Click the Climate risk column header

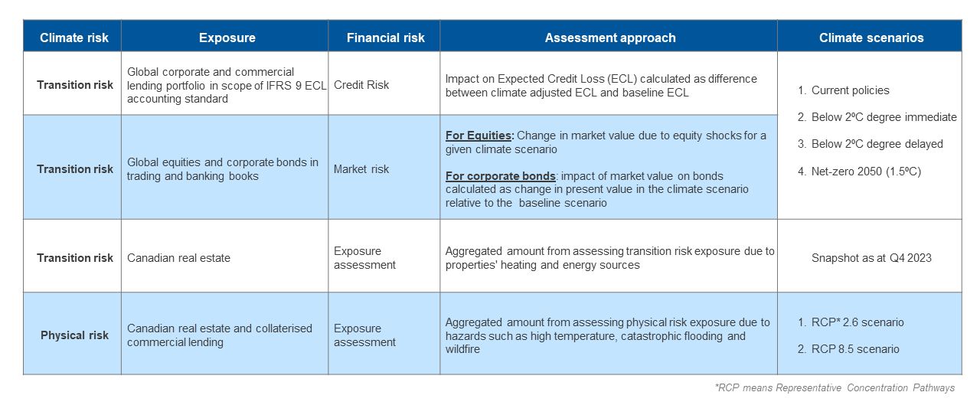click(x=74, y=38)
